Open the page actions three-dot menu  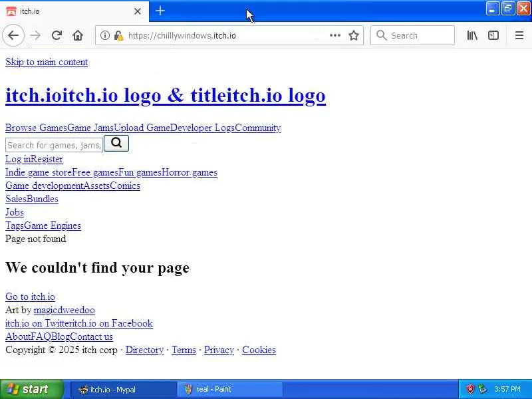point(335,35)
